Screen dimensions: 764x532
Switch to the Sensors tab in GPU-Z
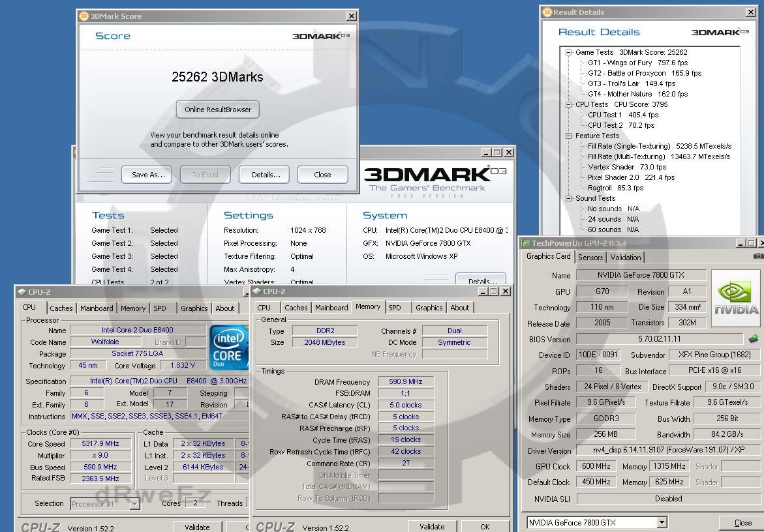point(590,257)
